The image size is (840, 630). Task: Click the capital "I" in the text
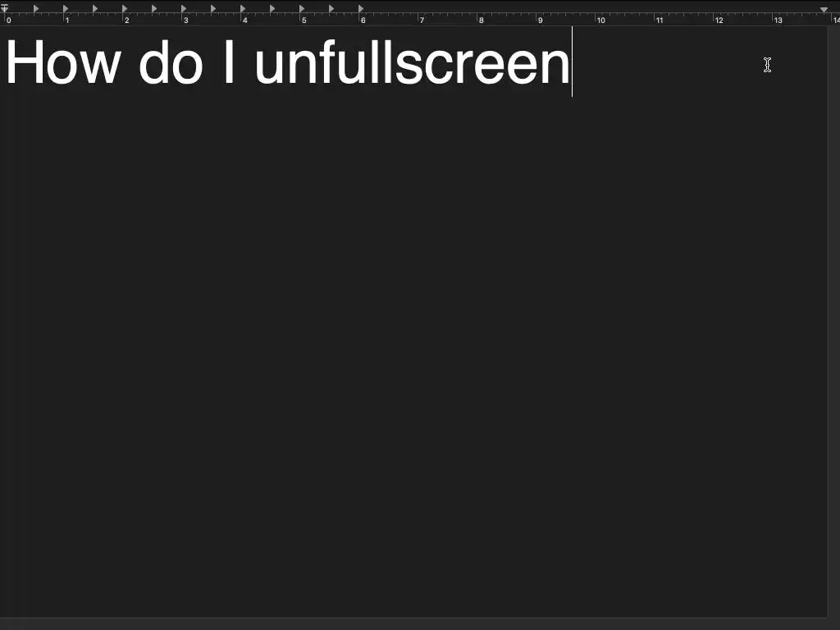(229, 62)
